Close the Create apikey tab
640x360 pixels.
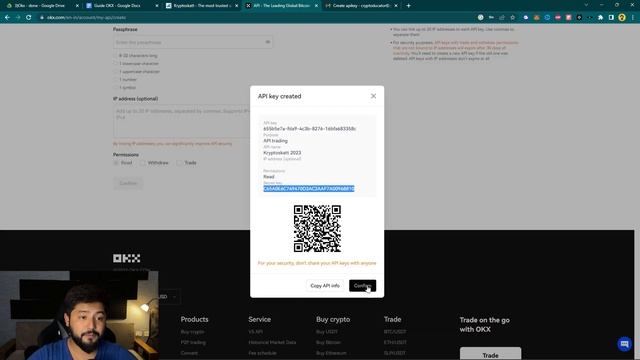[x=396, y=6]
